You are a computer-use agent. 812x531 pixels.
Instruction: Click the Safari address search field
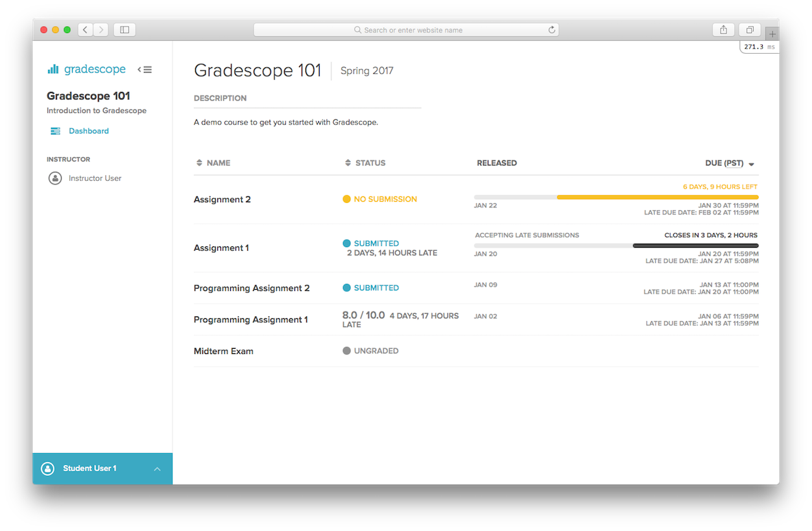coord(406,30)
